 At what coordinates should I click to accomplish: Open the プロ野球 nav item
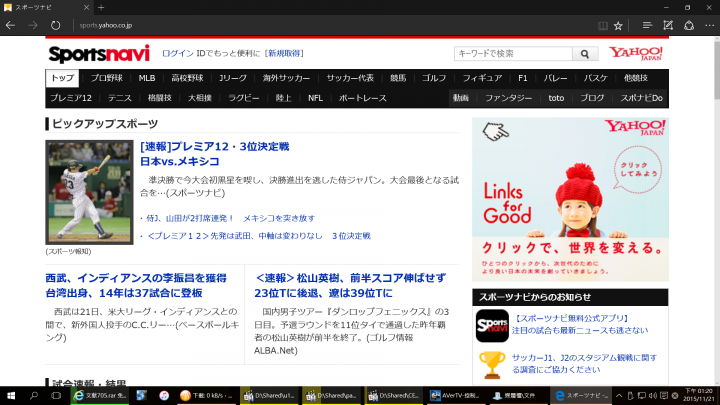pos(106,79)
